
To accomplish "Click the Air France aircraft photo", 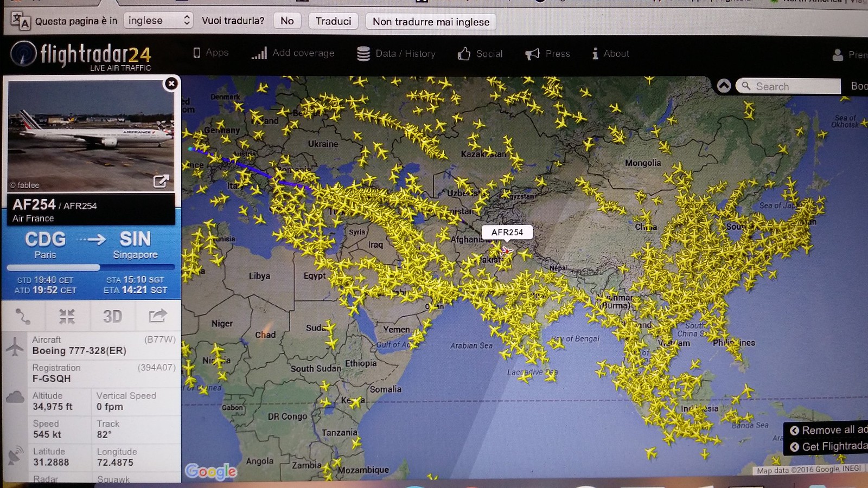I will coord(91,136).
